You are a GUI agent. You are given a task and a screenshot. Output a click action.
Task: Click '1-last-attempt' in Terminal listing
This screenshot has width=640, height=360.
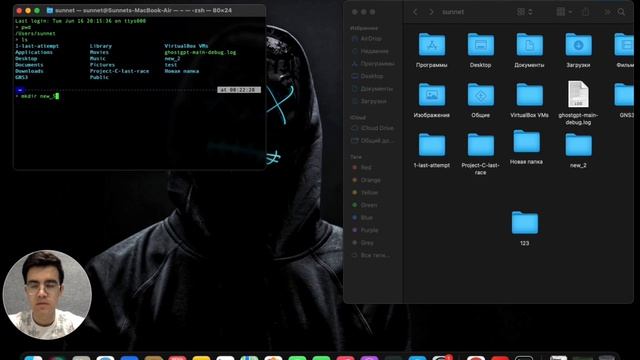37,46
